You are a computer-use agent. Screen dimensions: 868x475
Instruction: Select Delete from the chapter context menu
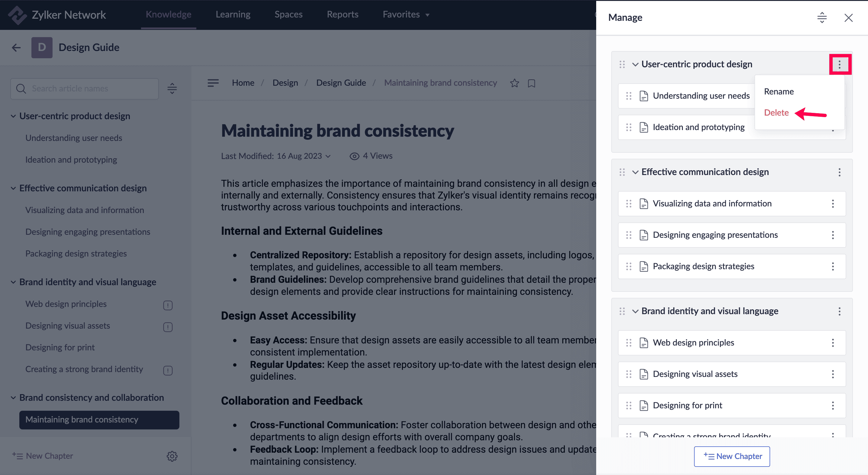coord(776,113)
